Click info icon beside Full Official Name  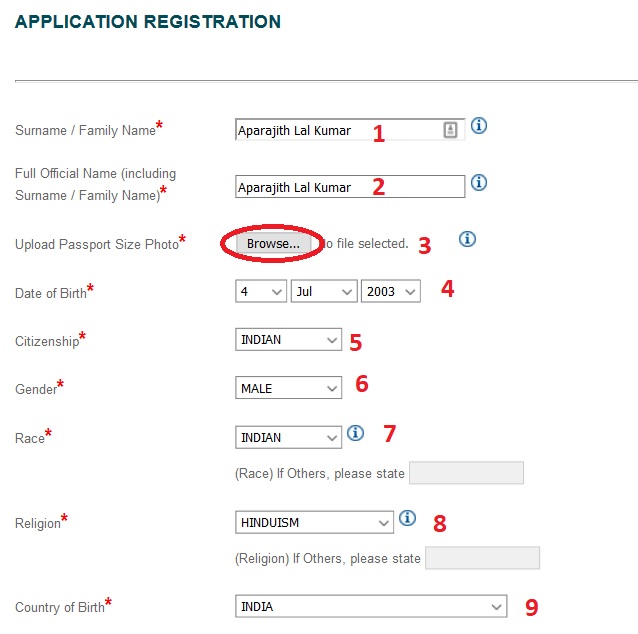[478, 182]
